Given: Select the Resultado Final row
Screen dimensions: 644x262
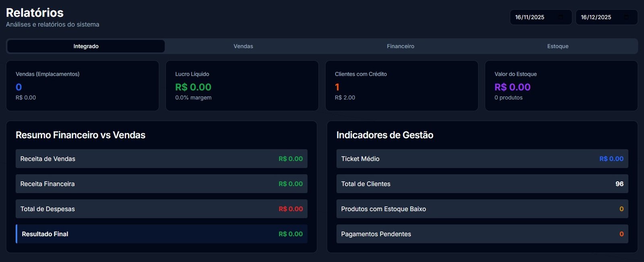Looking at the screenshot, I should point(161,234).
